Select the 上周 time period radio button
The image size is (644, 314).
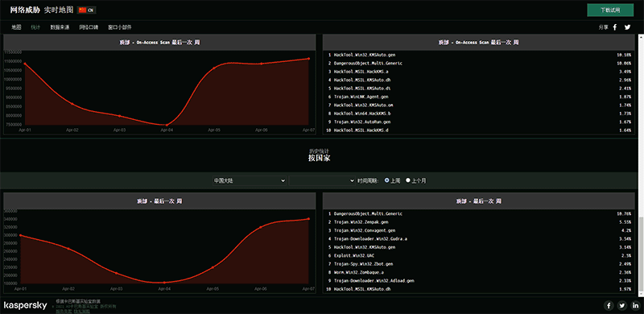coord(386,180)
